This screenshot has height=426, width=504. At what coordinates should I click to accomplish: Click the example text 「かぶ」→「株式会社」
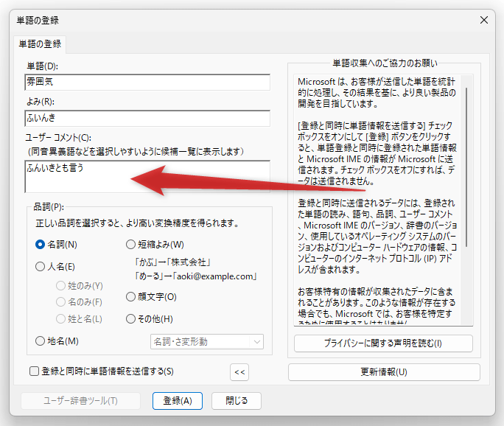[x=172, y=262]
